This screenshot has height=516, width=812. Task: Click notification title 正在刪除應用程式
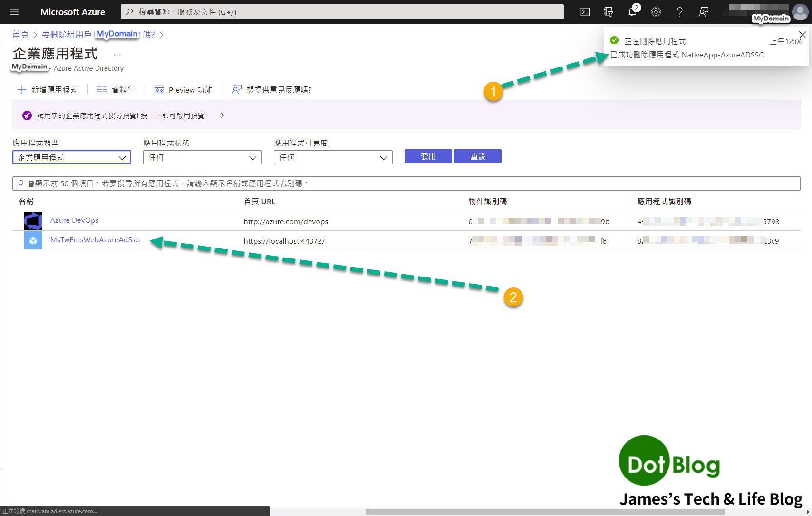[655, 41]
